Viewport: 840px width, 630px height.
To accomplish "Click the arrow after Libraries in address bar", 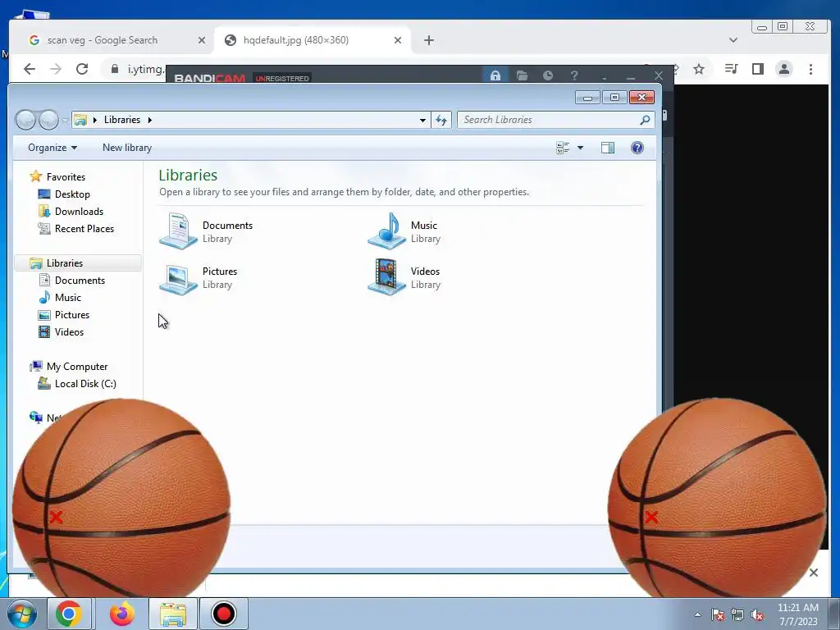I will coord(150,120).
